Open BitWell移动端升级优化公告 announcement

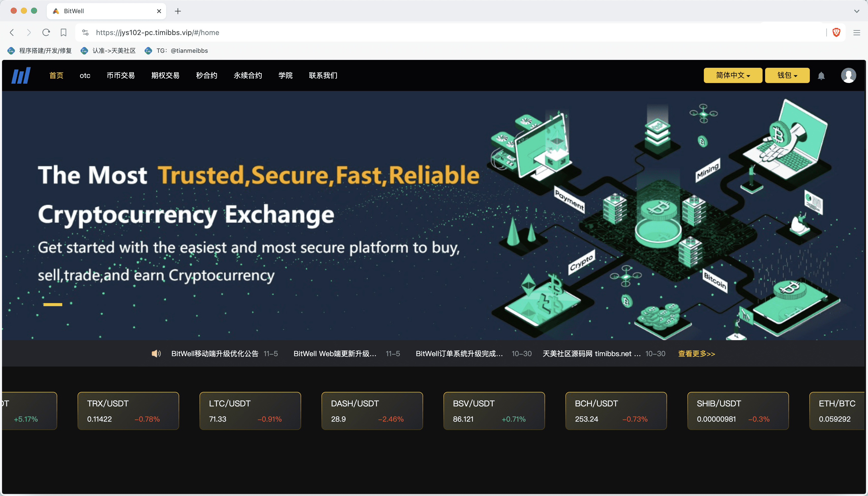coord(215,354)
